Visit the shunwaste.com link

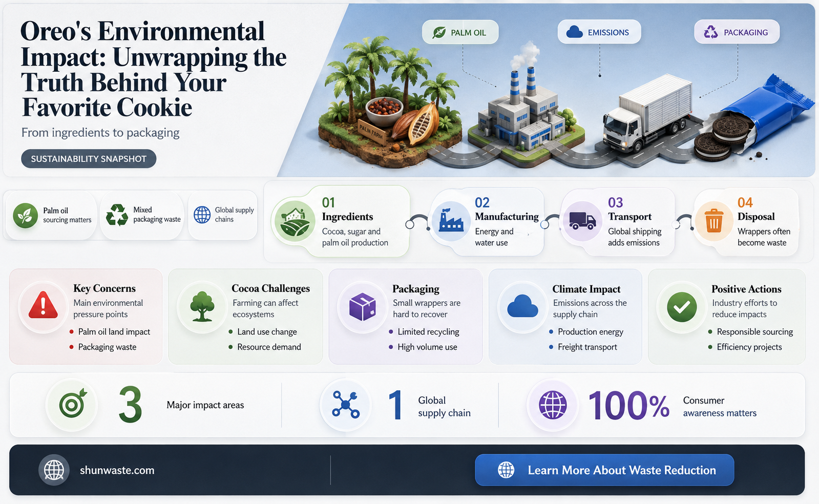pos(117,470)
